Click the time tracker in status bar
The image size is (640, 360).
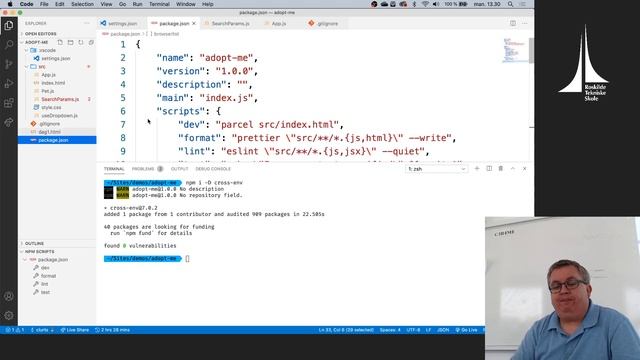click(112, 330)
